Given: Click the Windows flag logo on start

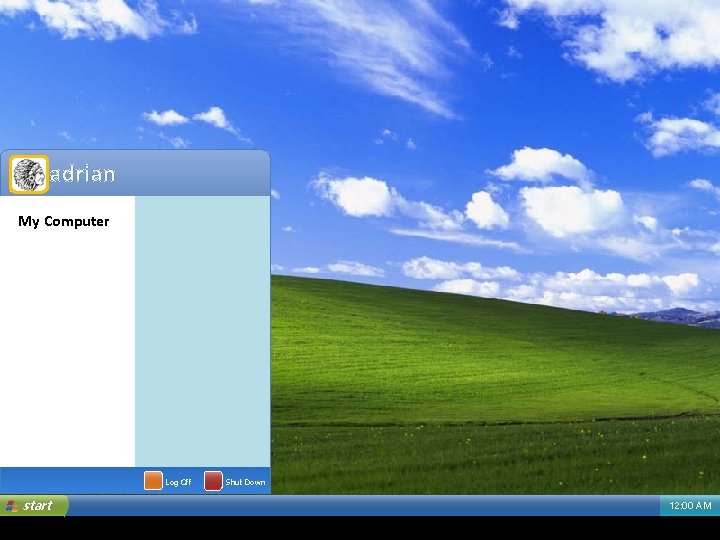Looking at the screenshot, I should [12, 506].
